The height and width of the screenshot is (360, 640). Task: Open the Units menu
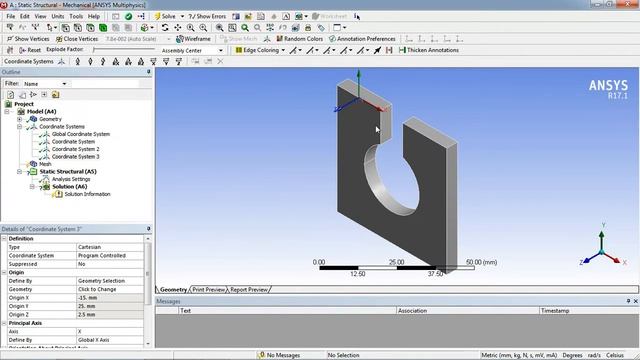click(x=58, y=16)
